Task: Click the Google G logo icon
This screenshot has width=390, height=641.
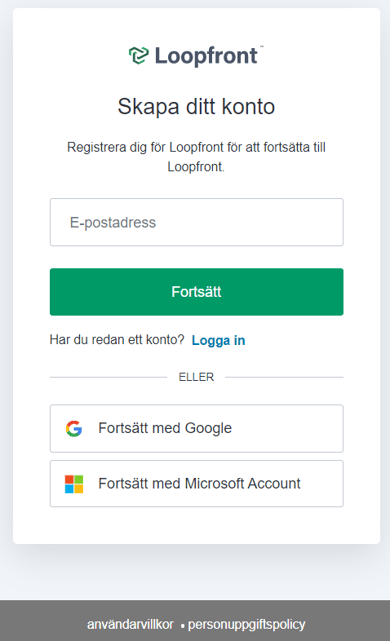Action: pos(74,428)
